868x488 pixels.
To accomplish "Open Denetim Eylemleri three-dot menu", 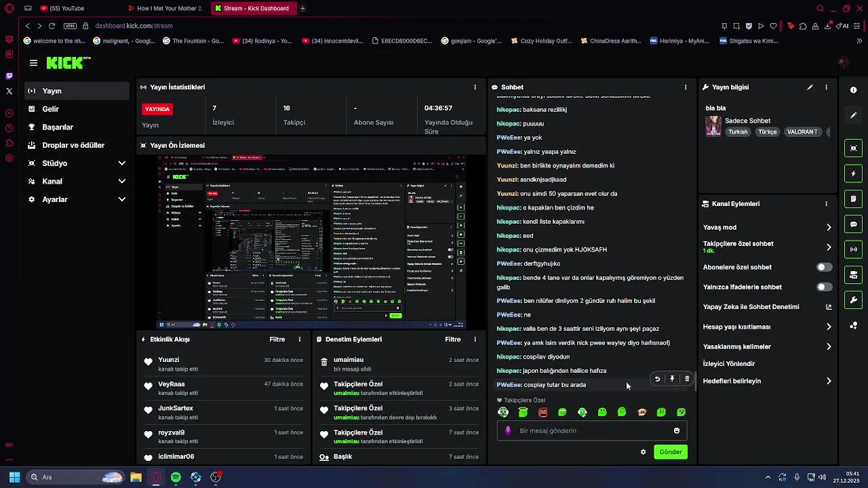I will (475, 340).
